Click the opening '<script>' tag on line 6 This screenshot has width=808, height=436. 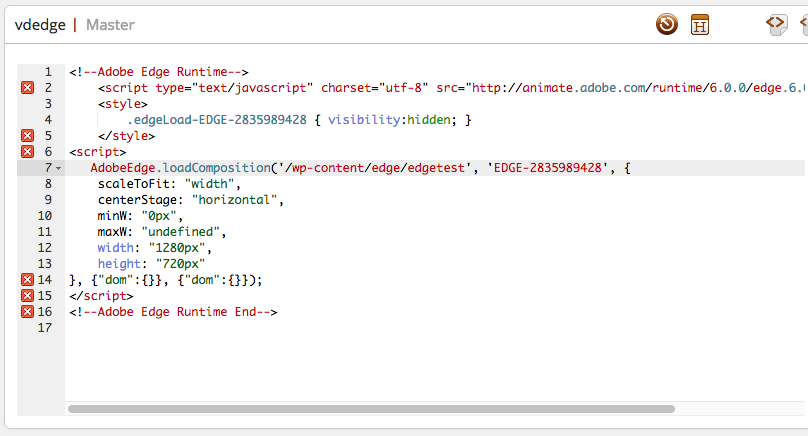point(97,152)
